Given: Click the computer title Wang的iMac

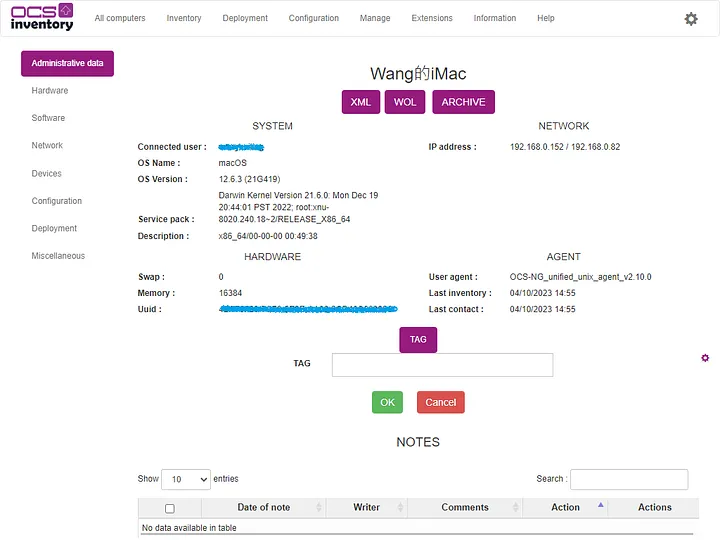Looking at the screenshot, I should coord(418,73).
